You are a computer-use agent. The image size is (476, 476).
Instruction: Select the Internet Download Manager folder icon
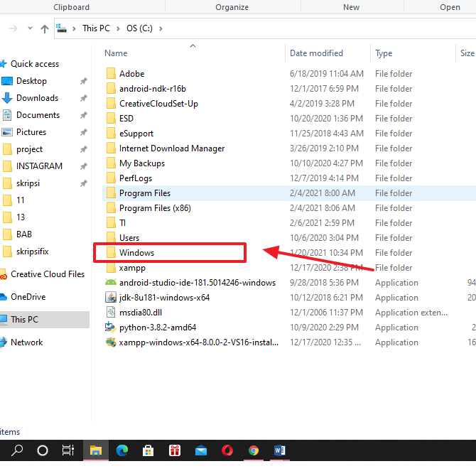(111, 148)
